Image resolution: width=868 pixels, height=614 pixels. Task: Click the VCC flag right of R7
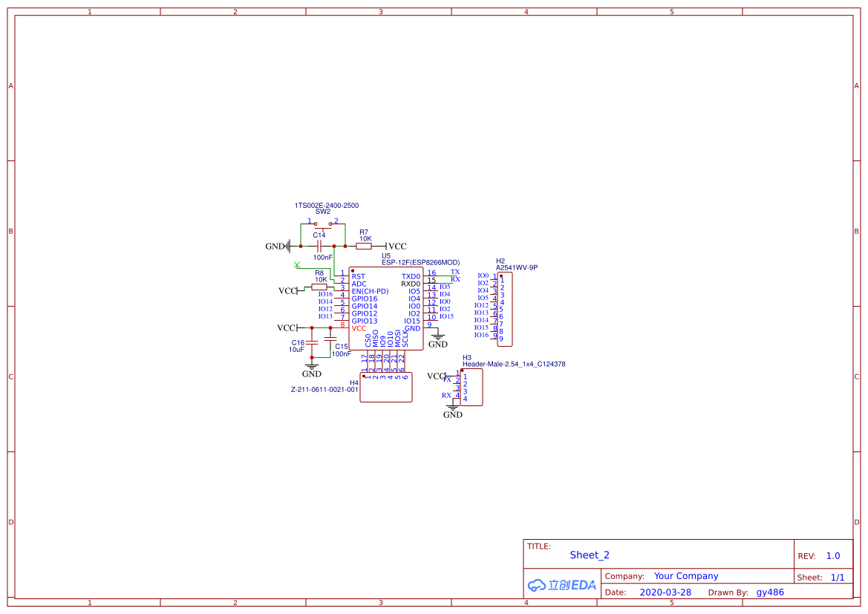(396, 246)
